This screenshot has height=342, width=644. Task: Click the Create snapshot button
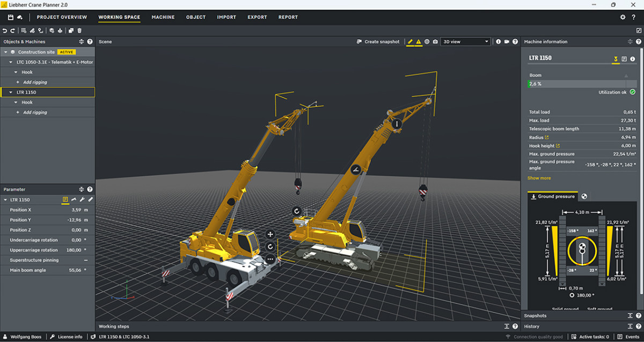click(378, 42)
